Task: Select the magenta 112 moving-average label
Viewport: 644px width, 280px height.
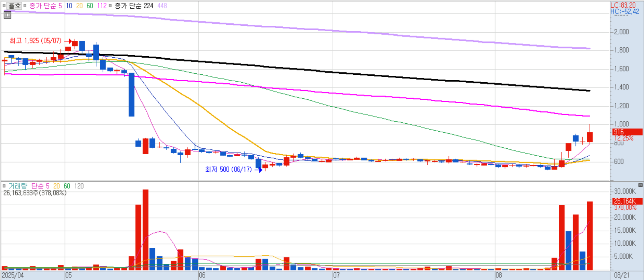Action: pos(102,6)
